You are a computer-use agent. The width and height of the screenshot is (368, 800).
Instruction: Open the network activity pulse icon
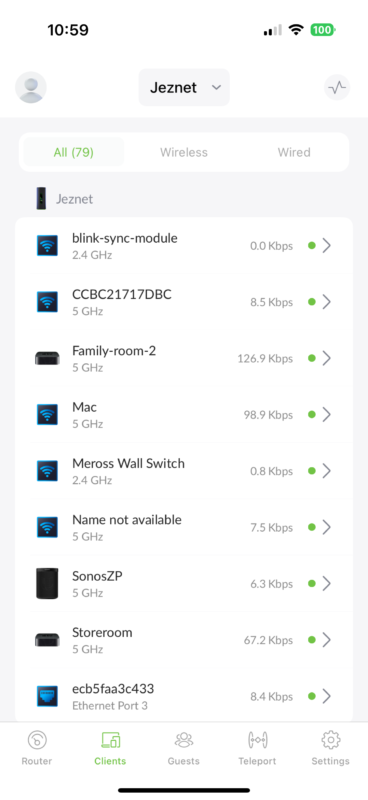click(337, 87)
